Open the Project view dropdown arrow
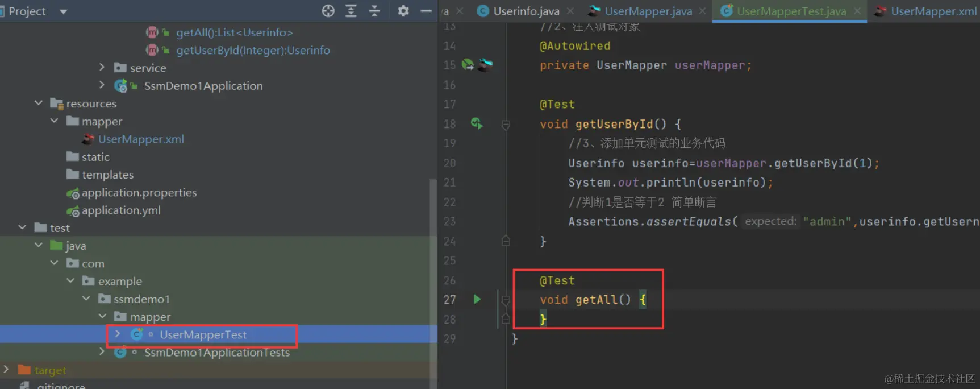The image size is (980, 389). [x=63, y=11]
